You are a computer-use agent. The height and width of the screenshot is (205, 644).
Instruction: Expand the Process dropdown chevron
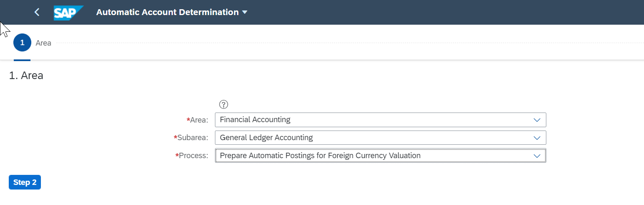click(537, 156)
